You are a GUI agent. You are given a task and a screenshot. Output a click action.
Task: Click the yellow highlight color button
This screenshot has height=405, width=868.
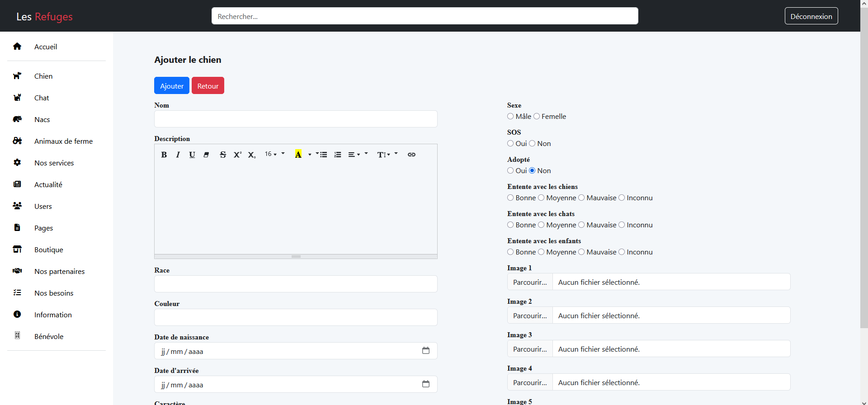coord(298,155)
